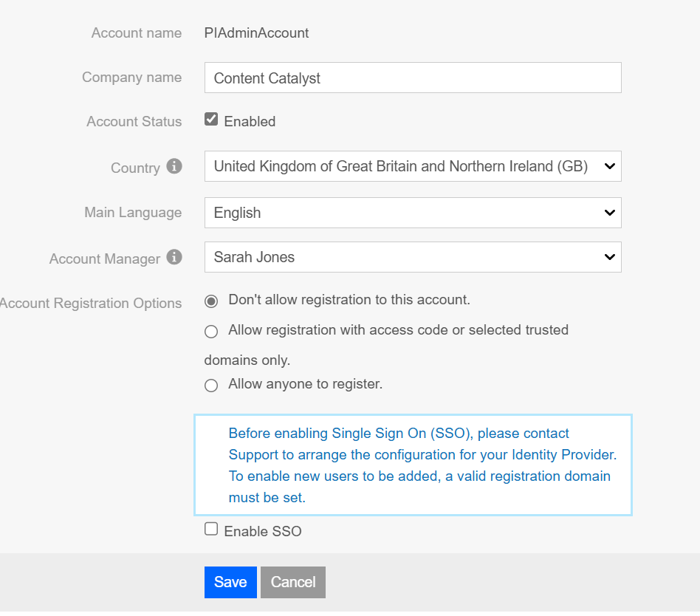700x616 pixels.
Task: Click the "Company name" field label
Action: point(131,78)
